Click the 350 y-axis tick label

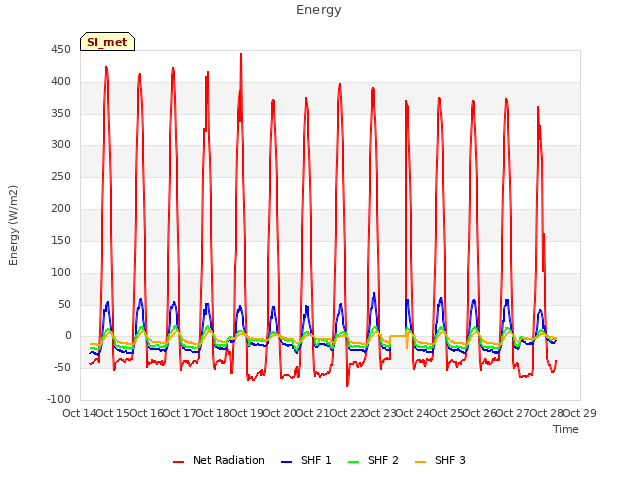(61, 113)
